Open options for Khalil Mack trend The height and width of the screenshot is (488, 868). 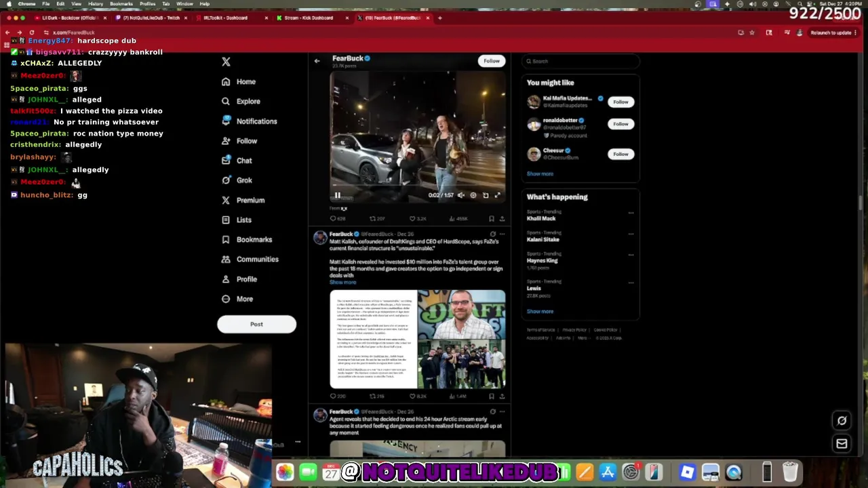[x=631, y=213]
